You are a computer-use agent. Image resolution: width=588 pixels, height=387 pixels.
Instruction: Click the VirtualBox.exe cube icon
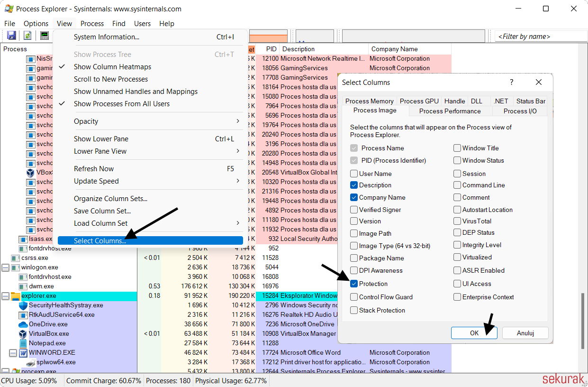[x=23, y=334]
